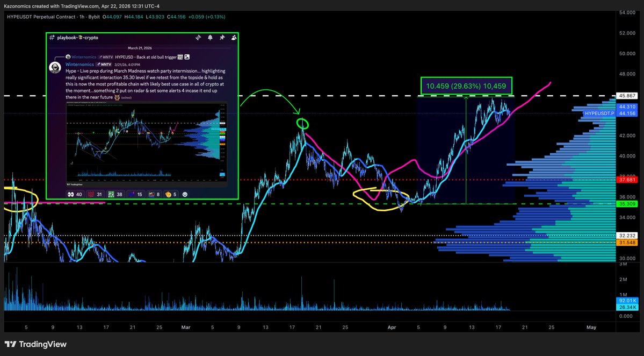Select the red 37.681 price label
The width and height of the screenshot is (644, 356).
tap(627, 180)
